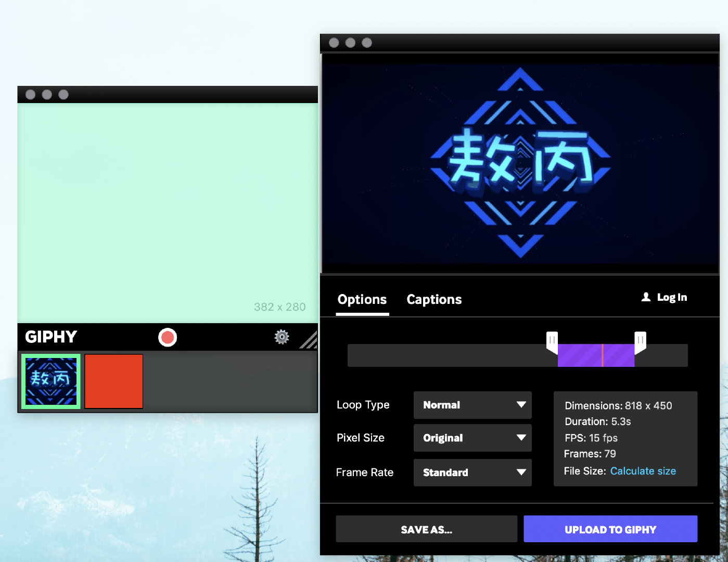728x562 pixels.
Task: Open the Log In link
Action: point(671,297)
